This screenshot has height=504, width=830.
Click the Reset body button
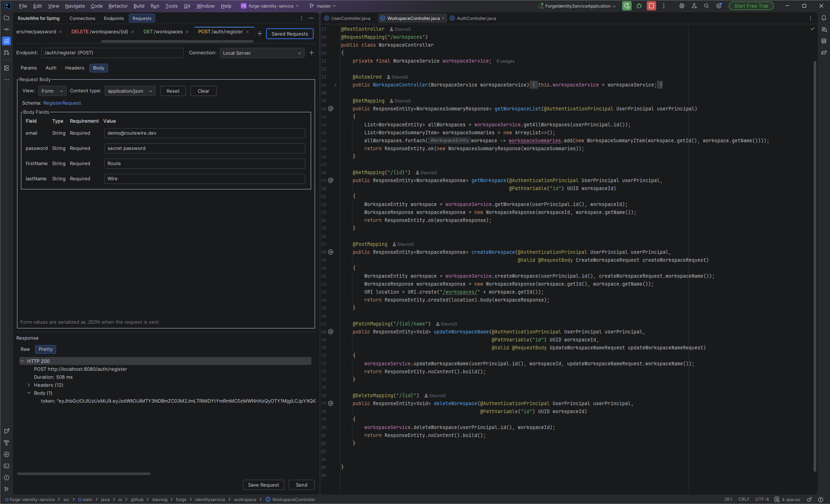coord(173,91)
